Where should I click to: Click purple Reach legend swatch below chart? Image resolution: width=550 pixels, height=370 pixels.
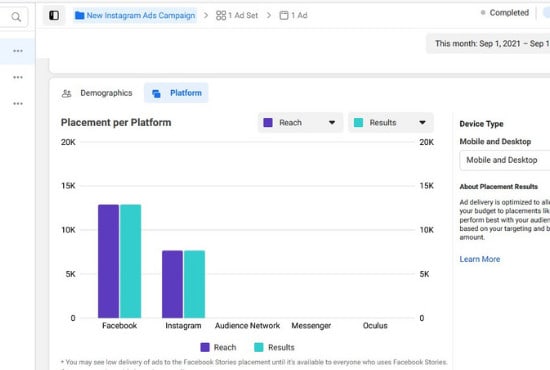(x=205, y=347)
